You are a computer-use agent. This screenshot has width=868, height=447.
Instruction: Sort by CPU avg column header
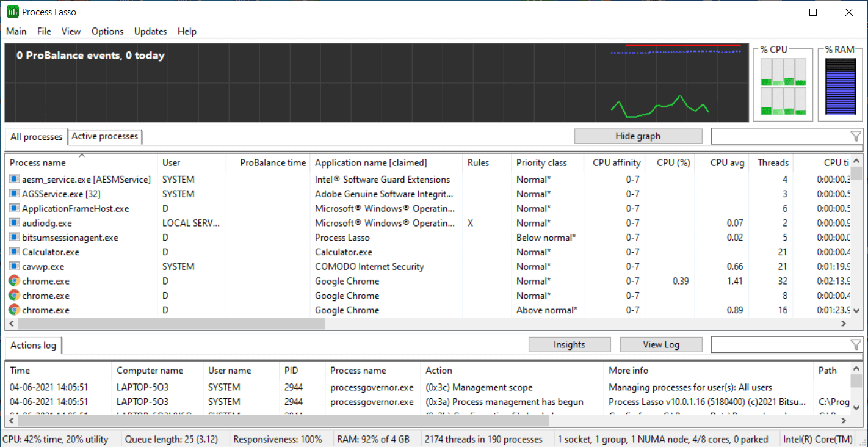click(722, 162)
